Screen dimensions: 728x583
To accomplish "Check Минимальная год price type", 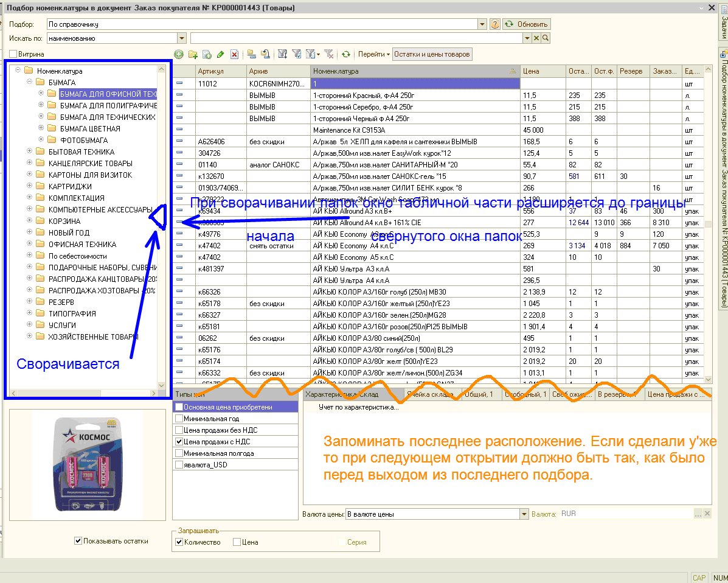I will click(179, 419).
